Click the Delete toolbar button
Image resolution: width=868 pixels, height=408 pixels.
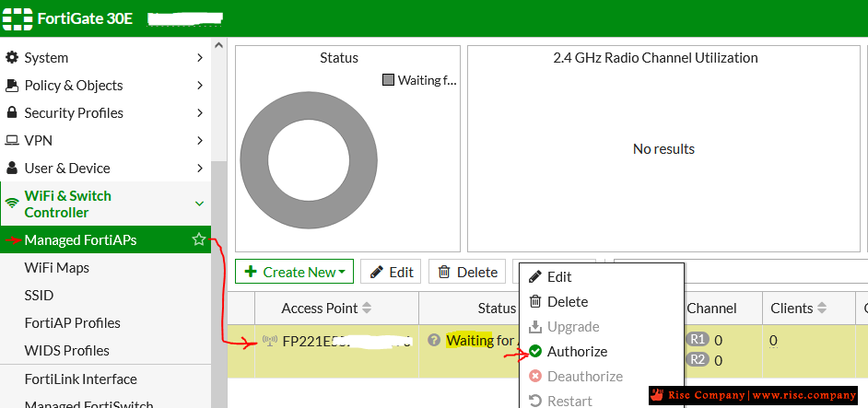click(x=467, y=272)
